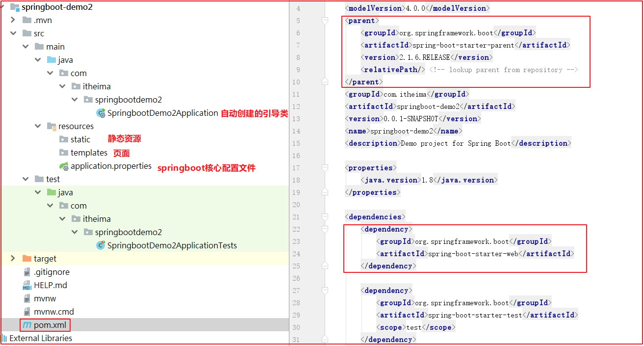644x346 pixels.
Task: Collapse the itheima package under main
Action: [x=62, y=86]
